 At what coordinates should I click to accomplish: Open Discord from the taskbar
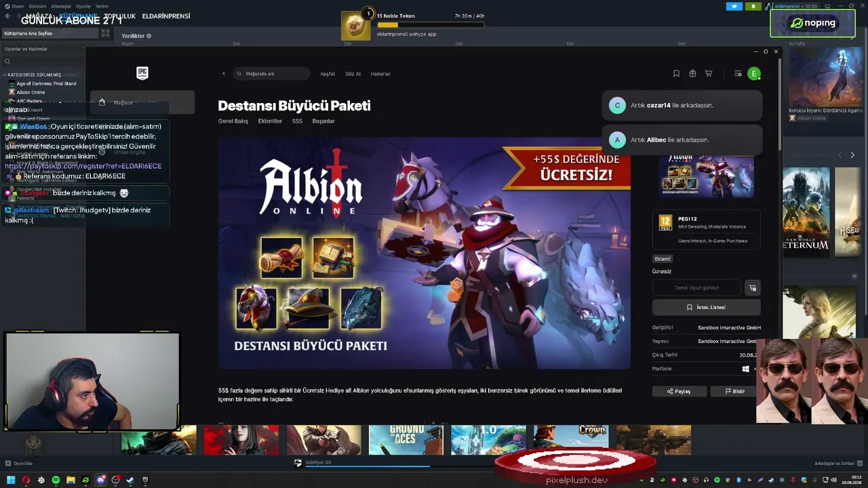[x=100, y=480]
